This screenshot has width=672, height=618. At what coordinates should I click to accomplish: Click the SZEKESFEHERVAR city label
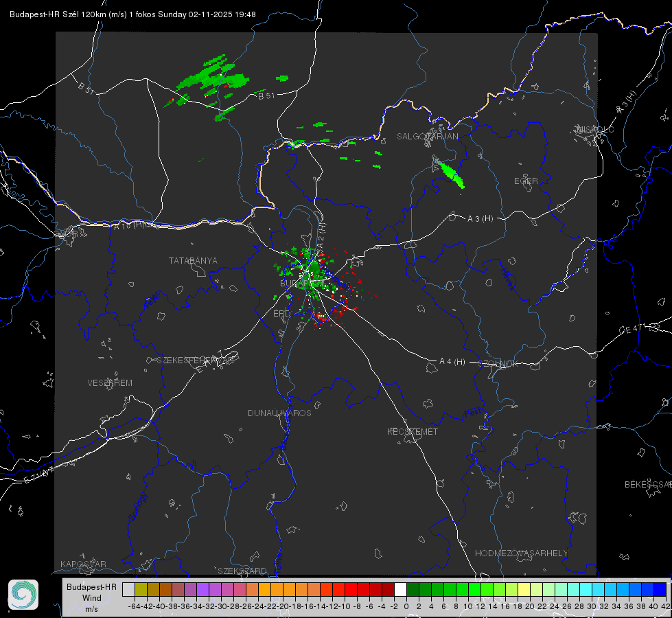click(195, 360)
